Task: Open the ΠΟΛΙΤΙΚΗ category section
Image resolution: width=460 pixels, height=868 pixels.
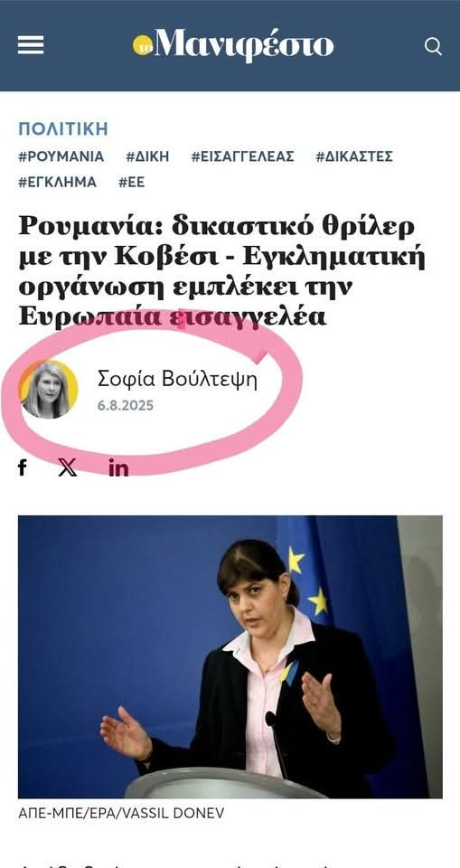Action: (x=63, y=129)
